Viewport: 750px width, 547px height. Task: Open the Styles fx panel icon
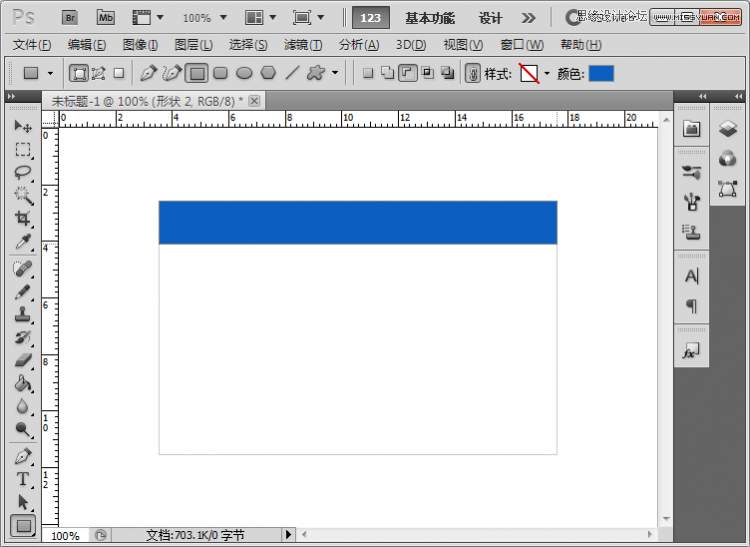pos(691,351)
